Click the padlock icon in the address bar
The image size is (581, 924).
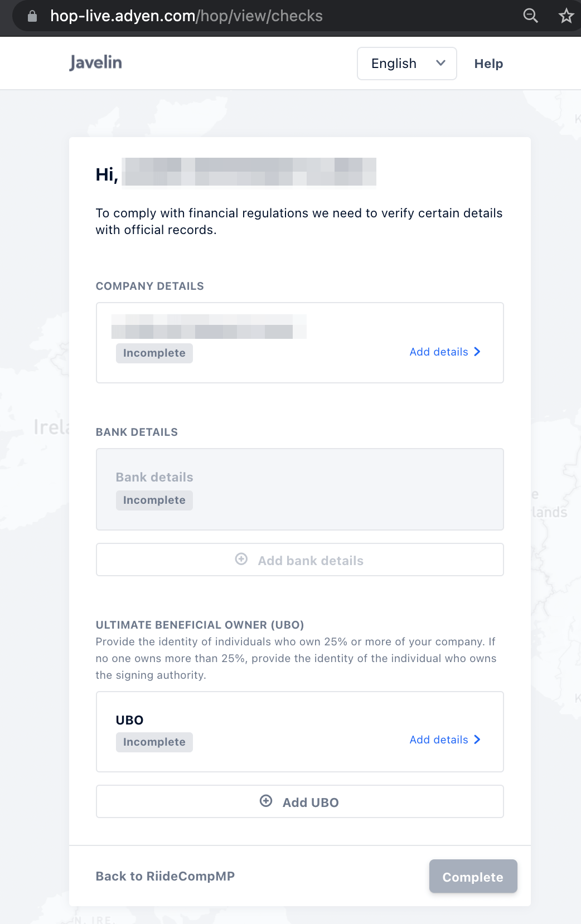click(x=32, y=16)
